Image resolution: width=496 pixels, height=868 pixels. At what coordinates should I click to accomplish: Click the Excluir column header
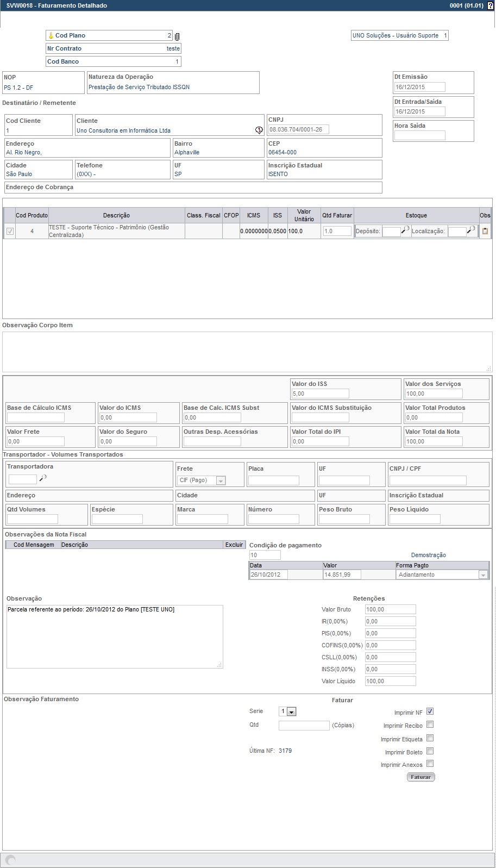tap(234, 545)
